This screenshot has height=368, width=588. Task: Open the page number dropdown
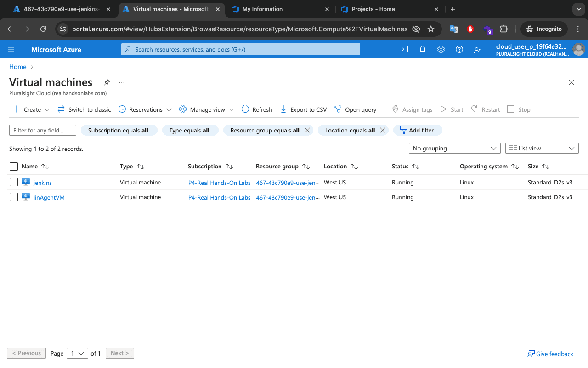coord(77,353)
